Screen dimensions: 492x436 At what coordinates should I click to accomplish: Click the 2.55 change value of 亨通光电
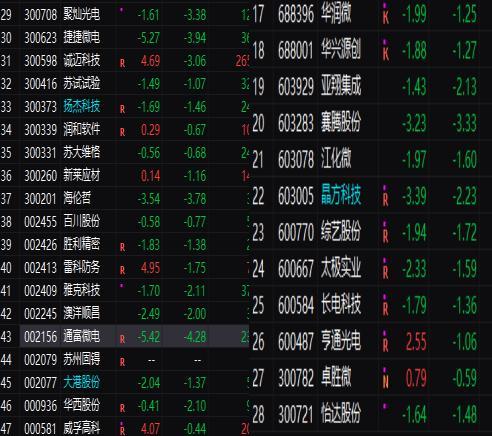tap(416, 342)
